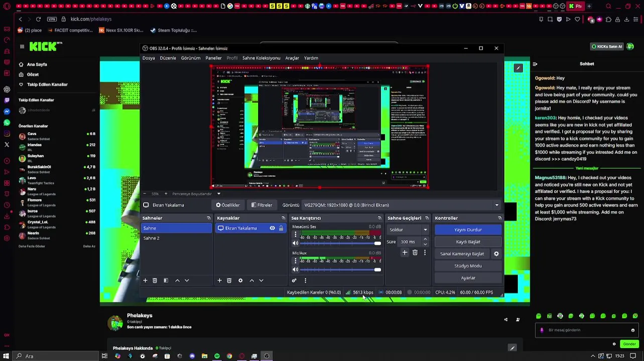Delete the selected scene with trash icon
644x361 pixels.
tap(155, 280)
